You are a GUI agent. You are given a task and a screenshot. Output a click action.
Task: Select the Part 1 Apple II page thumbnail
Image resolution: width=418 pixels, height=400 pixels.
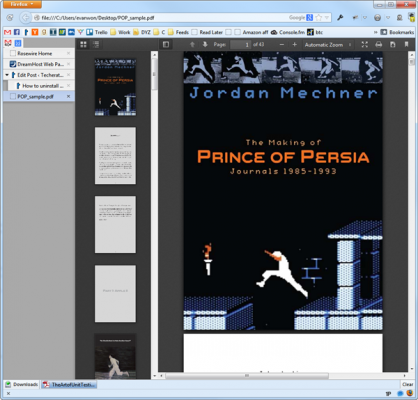tap(115, 294)
